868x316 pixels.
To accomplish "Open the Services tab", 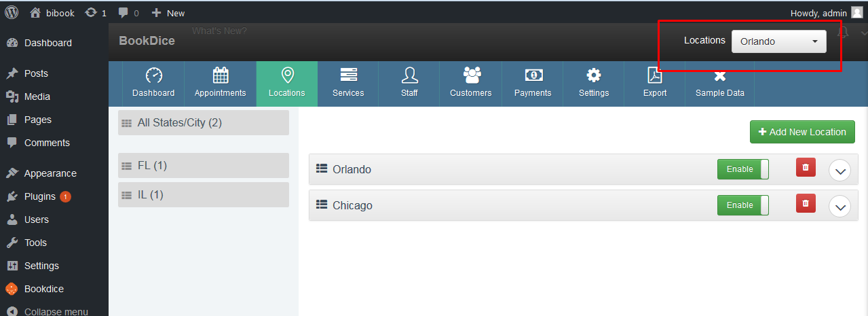I will [x=348, y=84].
